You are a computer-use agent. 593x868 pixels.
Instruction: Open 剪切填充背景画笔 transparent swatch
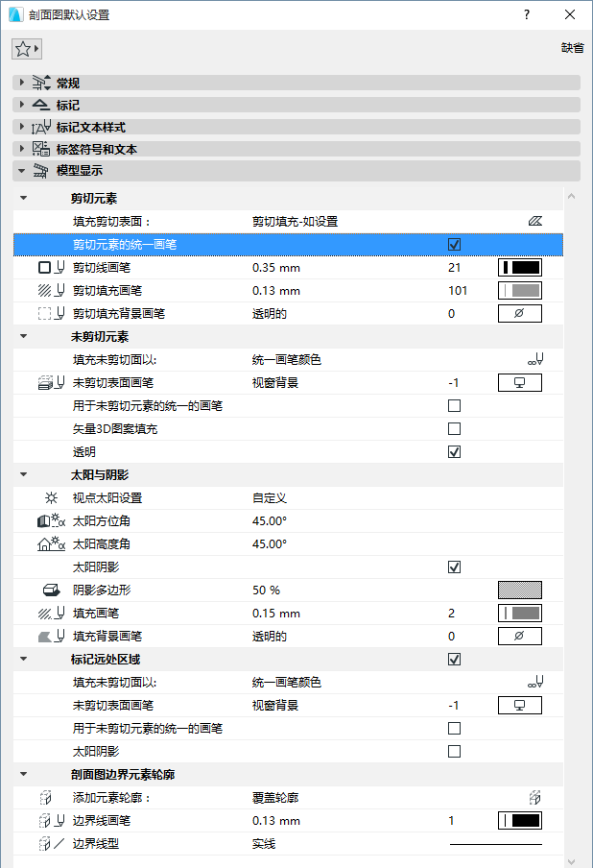(x=520, y=314)
